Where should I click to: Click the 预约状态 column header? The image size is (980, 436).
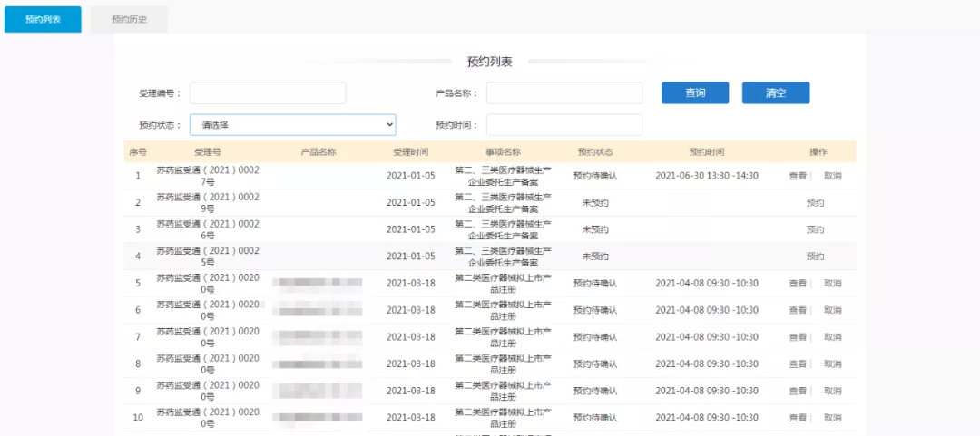pyautogui.click(x=595, y=152)
